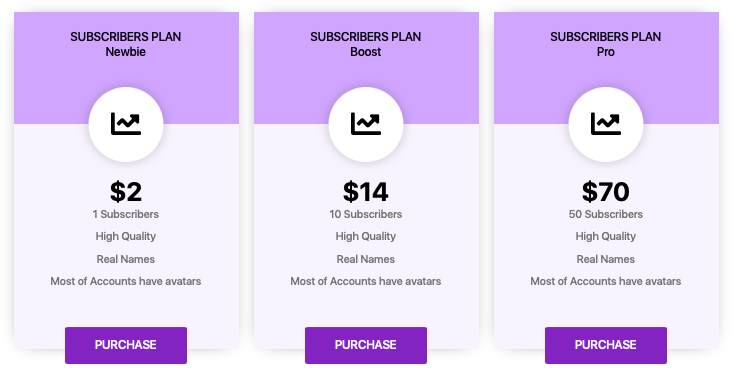The image size is (739, 384).
Task: Purchase the $70 Pro plan
Action: (606, 345)
